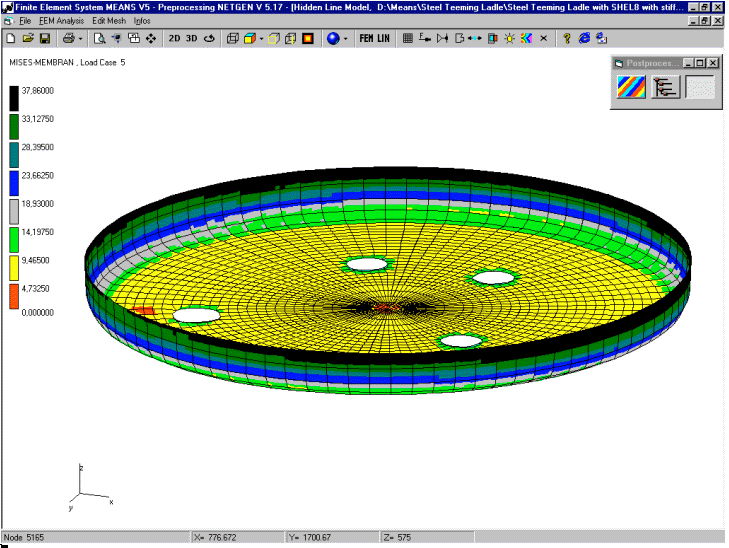Save the model using the floppy disk icon
This screenshot has width=729, height=548.
(45, 39)
